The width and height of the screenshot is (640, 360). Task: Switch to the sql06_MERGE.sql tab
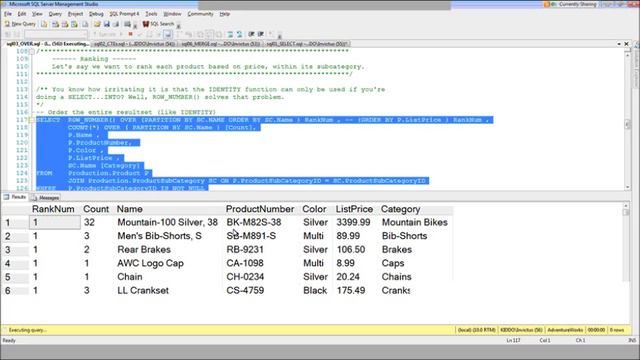pos(220,44)
